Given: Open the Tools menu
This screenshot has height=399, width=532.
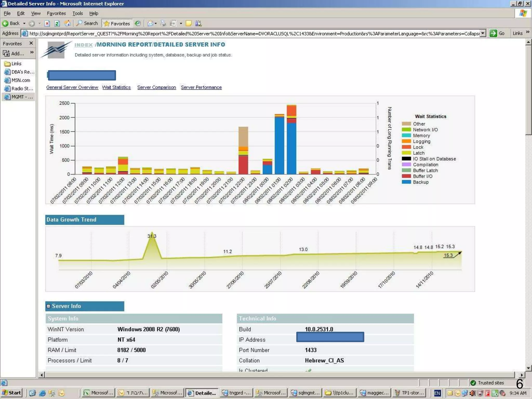Looking at the screenshot, I should [77, 13].
